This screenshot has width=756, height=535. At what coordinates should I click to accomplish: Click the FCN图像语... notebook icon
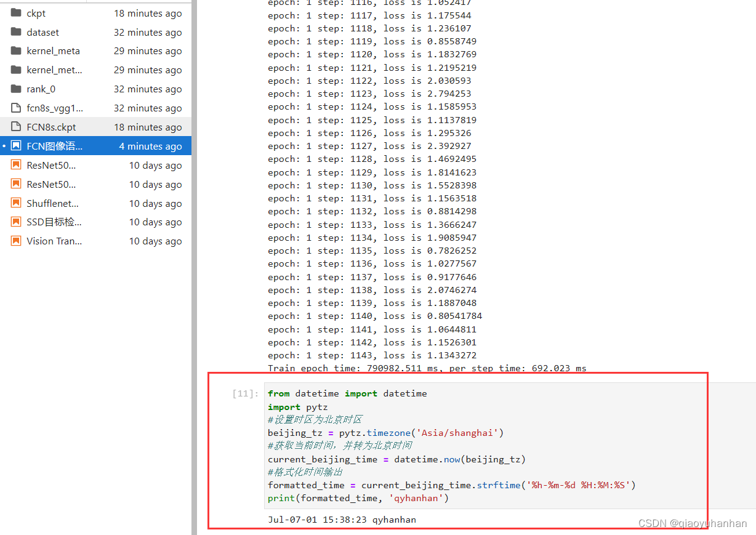pos(16,147)
